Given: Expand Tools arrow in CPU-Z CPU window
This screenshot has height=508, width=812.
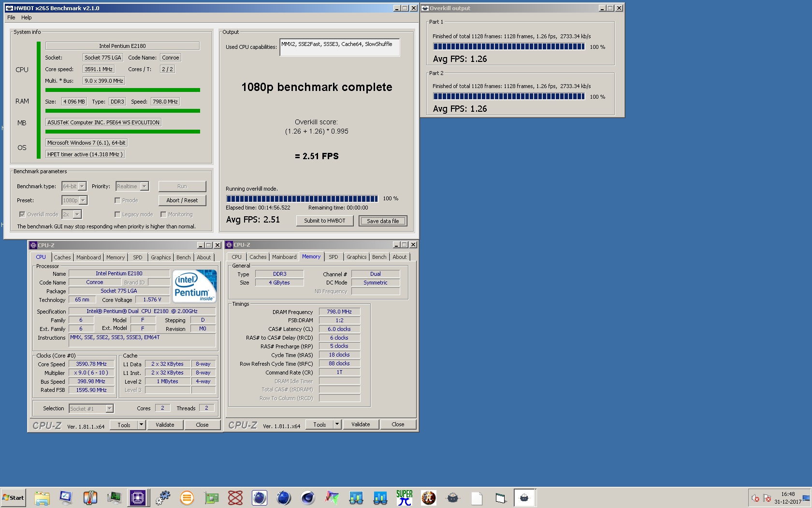Looking at the screenshot, I should coord(141,425).
